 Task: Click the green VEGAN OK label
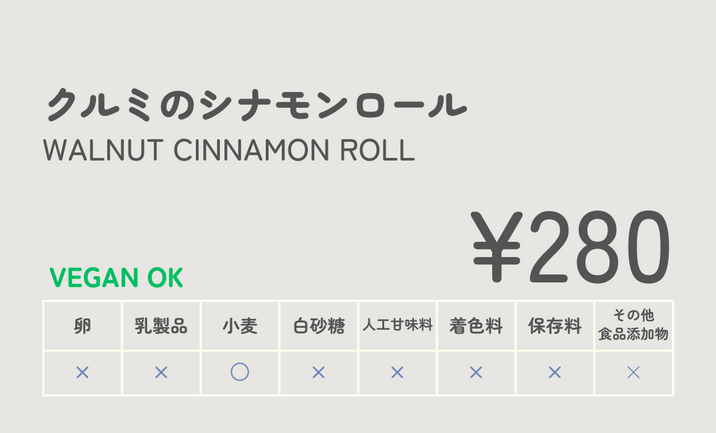coord(116,278)
